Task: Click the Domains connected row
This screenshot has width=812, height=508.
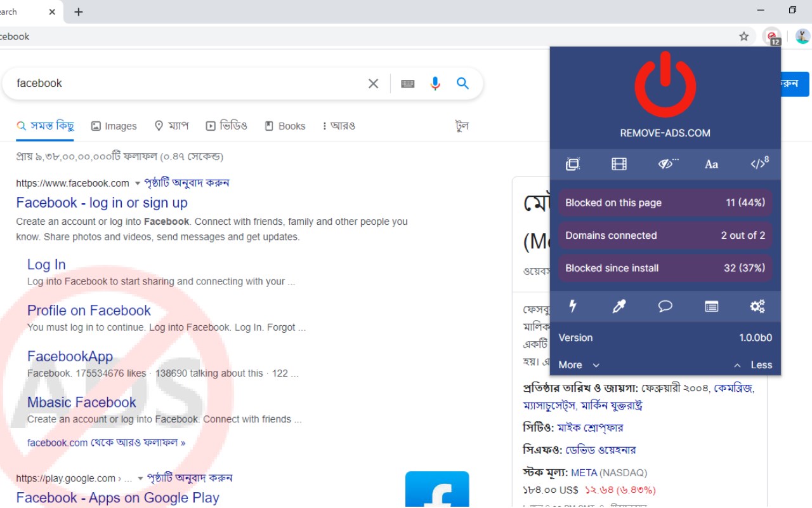Action: (665, 235)
